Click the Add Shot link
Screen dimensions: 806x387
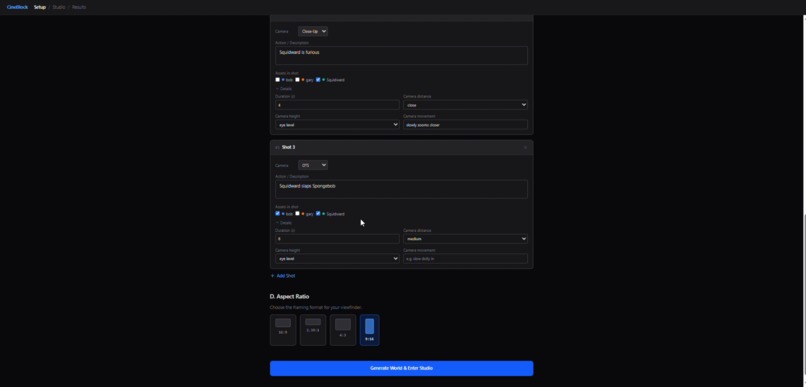tap(283, 276)
